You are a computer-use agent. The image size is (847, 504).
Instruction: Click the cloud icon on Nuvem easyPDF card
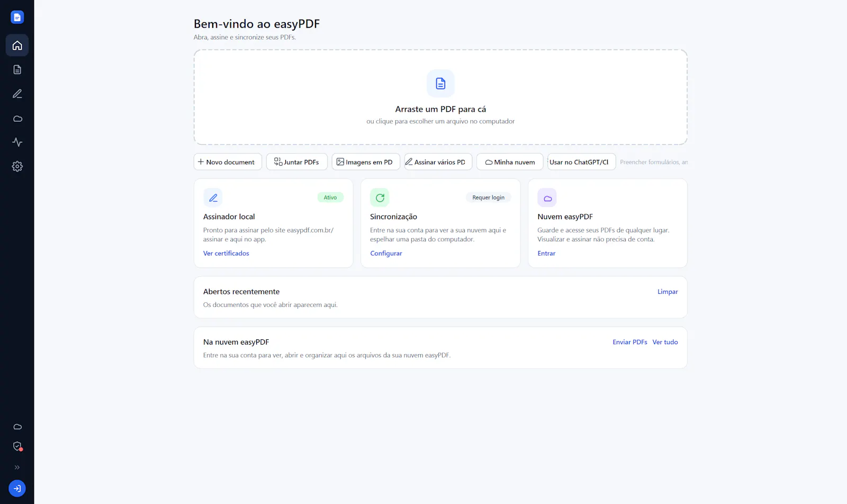point(547,197)
